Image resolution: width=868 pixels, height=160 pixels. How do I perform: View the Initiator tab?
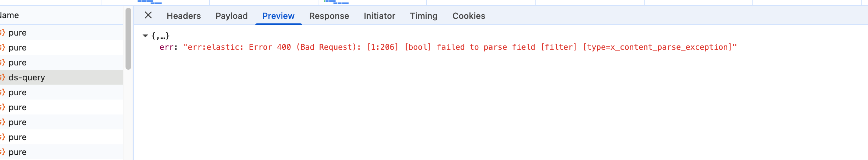coord(379,16)
